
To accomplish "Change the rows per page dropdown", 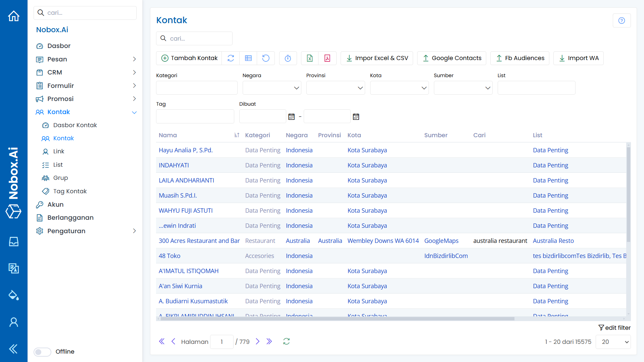I will pyautogui.click(x=613, y=342).
